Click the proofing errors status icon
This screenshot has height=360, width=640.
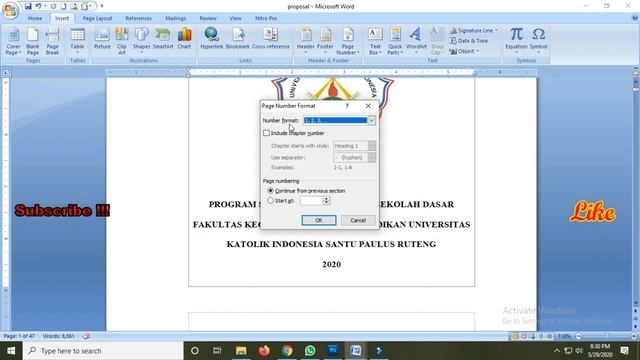pyautogui.click(x=87, y=336)
